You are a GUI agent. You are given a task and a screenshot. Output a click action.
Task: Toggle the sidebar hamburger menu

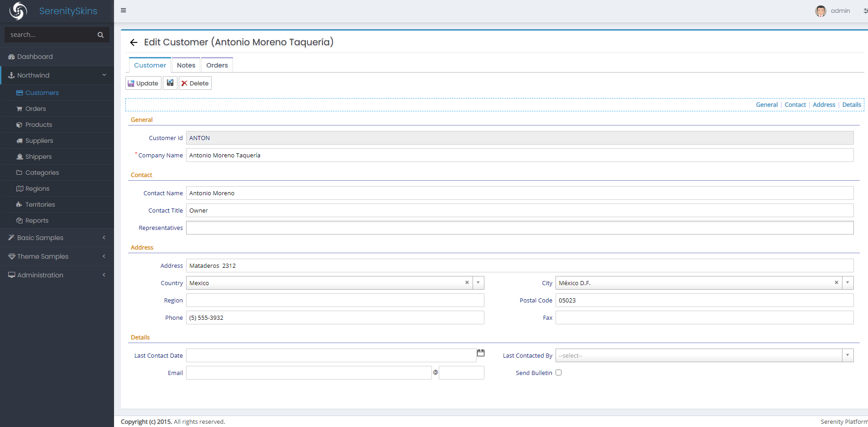point(123,10)
